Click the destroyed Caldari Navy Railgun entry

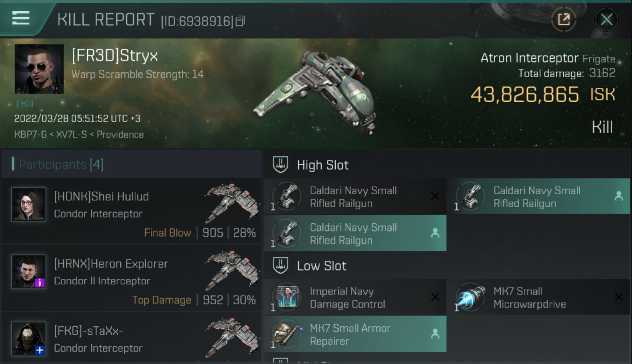[x=355, y=197]
